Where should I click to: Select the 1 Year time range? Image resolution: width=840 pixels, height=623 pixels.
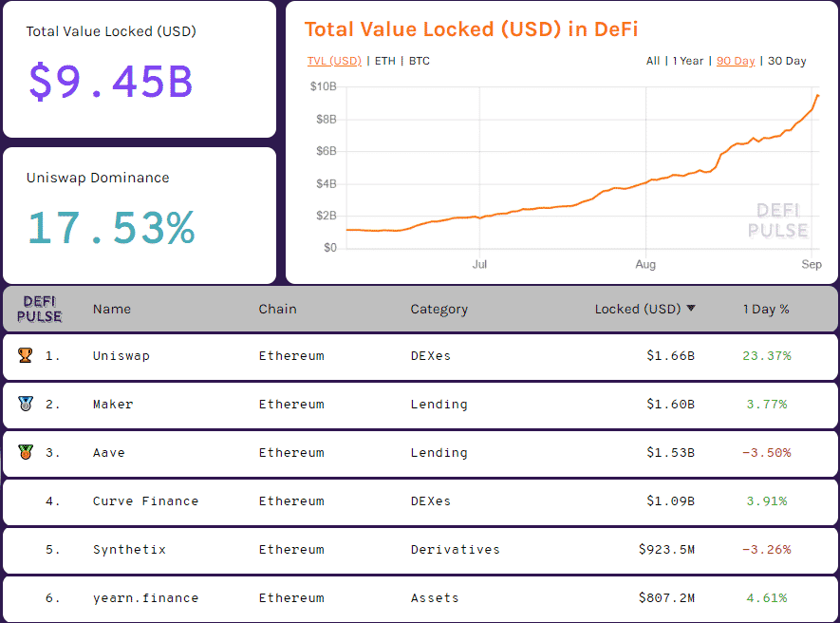pyautogui.click(x=688, y=61)
